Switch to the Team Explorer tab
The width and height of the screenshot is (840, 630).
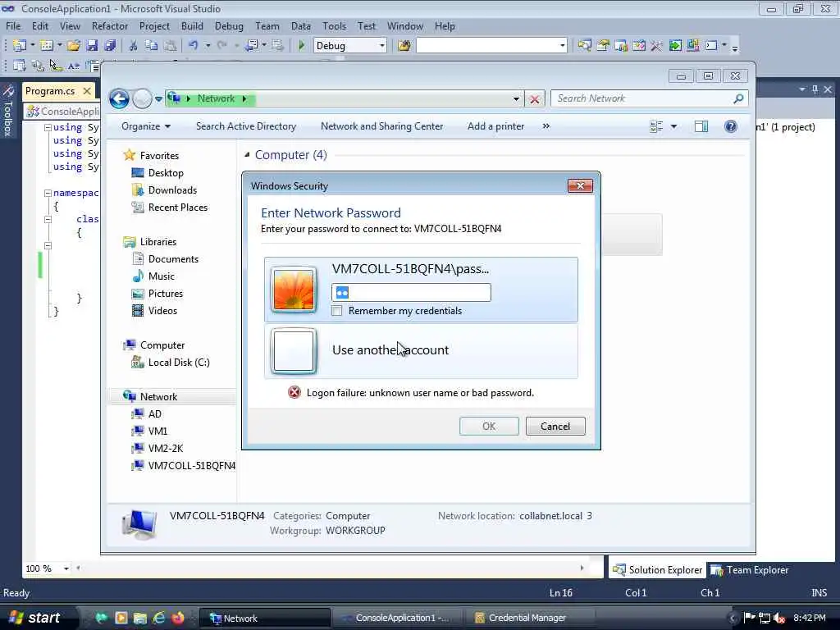tap(750, 570)
